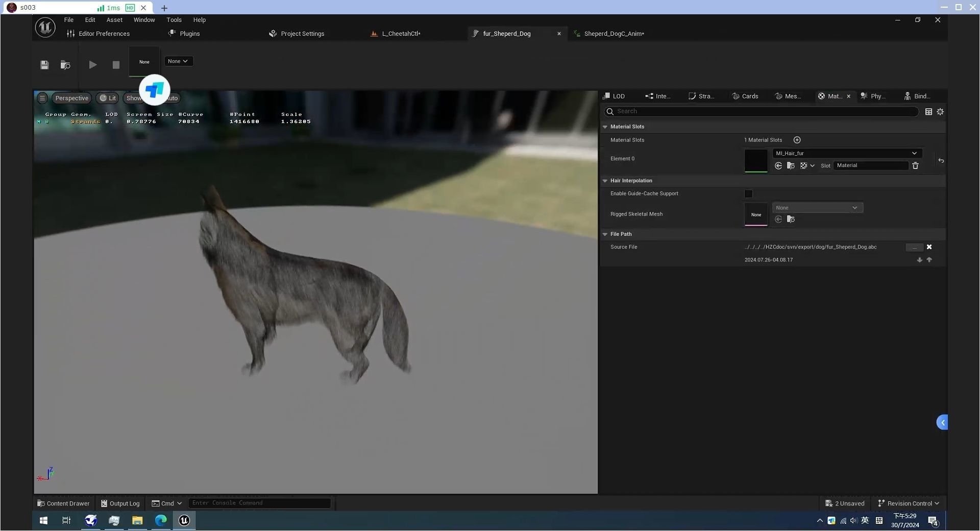
Task: Open details panel settings gear
Action: (x=940, y=112)
